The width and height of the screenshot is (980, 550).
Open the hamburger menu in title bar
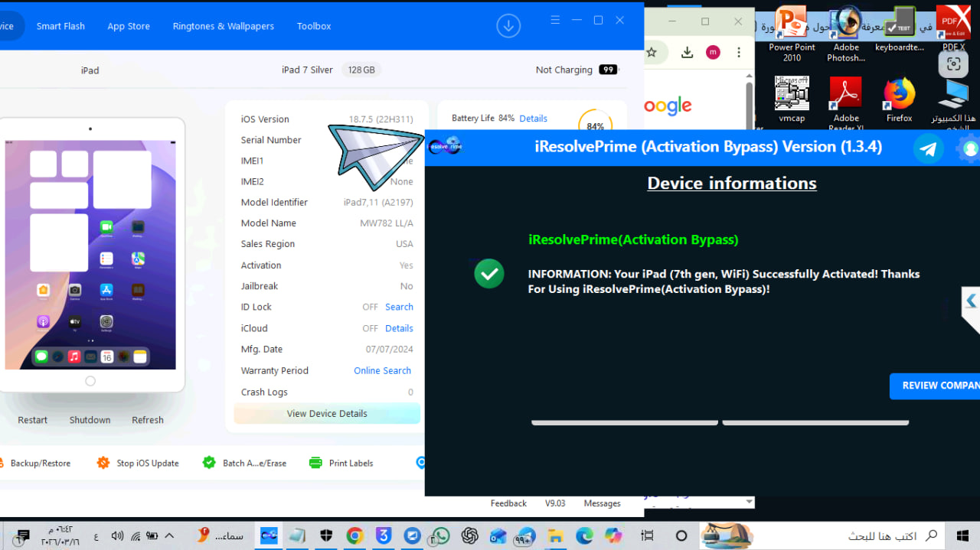(556, 20)
